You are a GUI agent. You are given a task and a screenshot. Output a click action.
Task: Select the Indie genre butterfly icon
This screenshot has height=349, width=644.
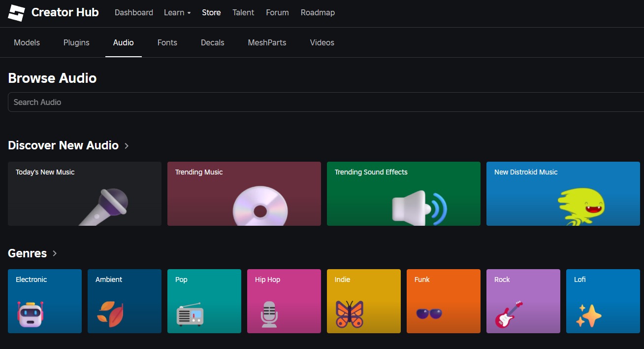pyautogui.click(x=349, y=314)
